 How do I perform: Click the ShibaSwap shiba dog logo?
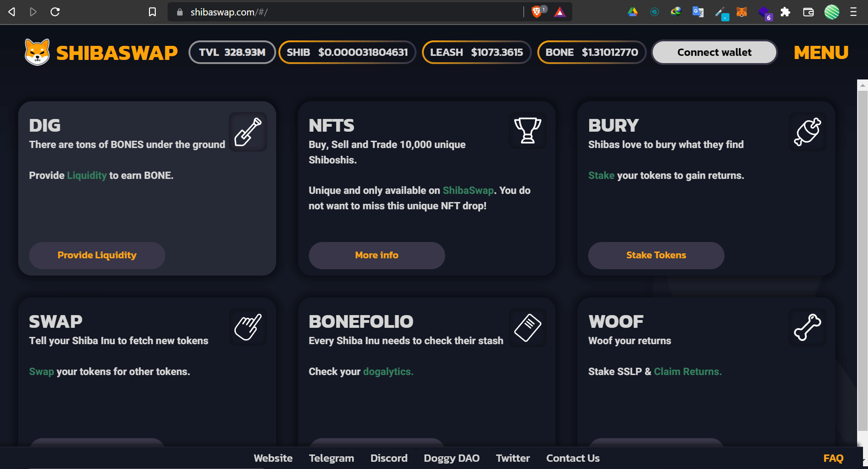pyautogui.click(x=37, y=52)
